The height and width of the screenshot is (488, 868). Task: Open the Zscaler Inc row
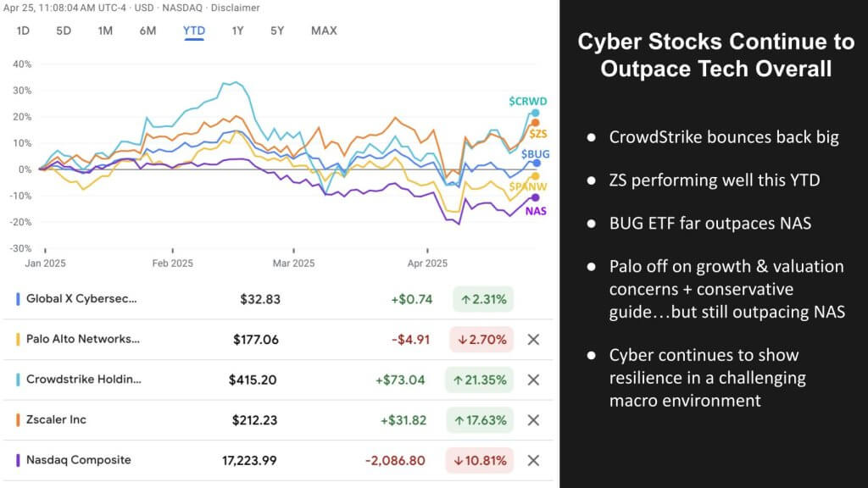pyautogui.click(x=56, y=420)
